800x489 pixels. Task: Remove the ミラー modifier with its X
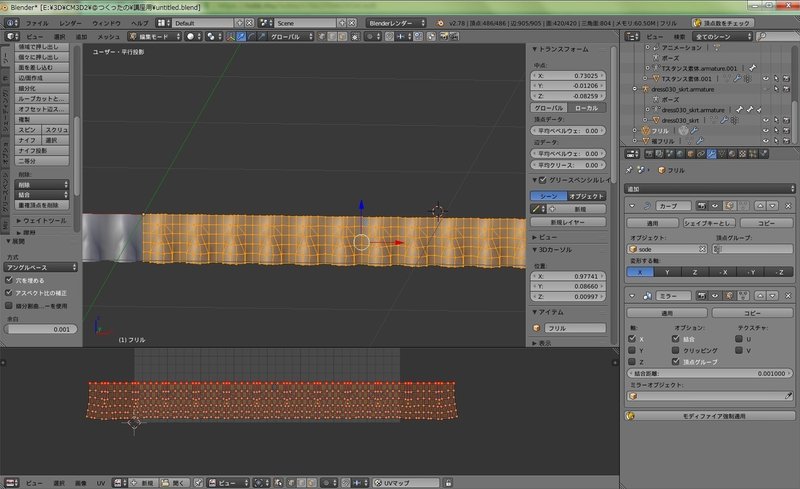788,296
